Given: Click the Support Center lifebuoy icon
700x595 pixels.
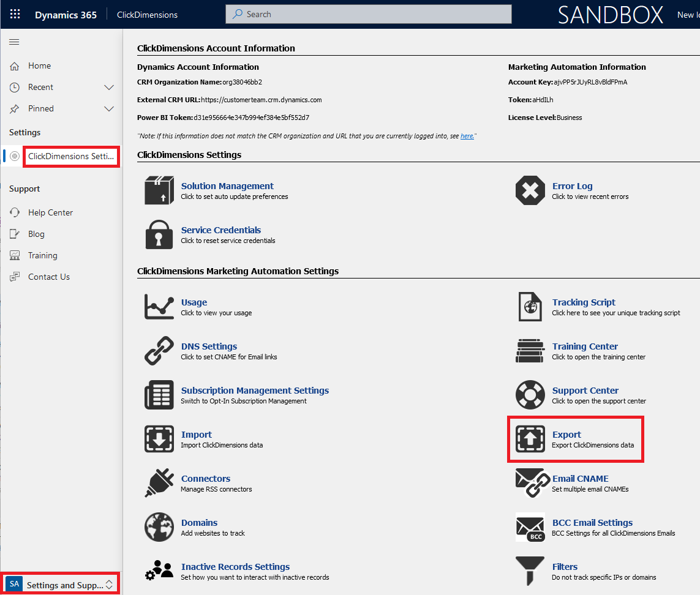Looking at the screenshot, I should click(530, 395).
